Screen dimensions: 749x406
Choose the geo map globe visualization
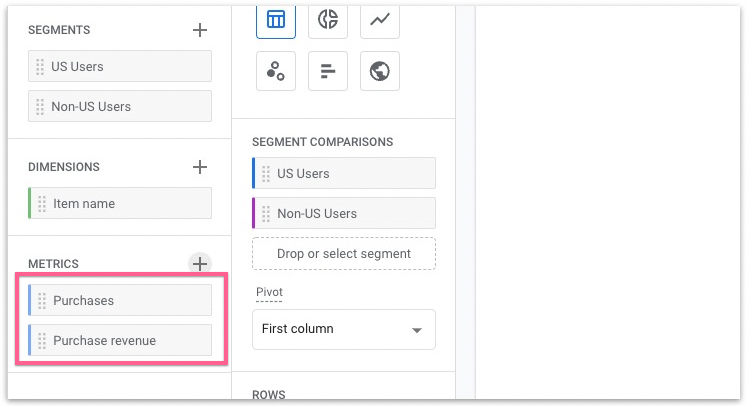(x=379, y=71)
